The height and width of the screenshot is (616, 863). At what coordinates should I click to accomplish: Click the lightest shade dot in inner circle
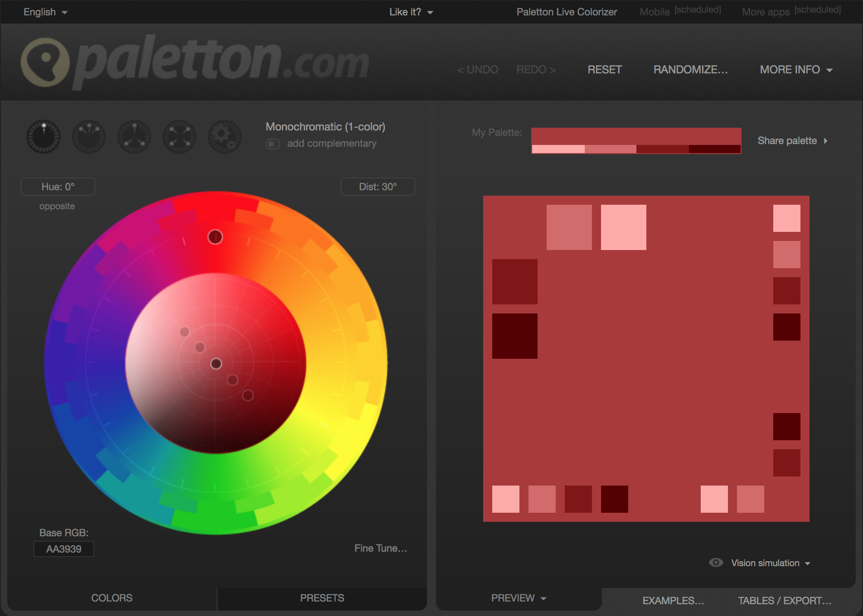pyautogui.click(x=184, y=332)
